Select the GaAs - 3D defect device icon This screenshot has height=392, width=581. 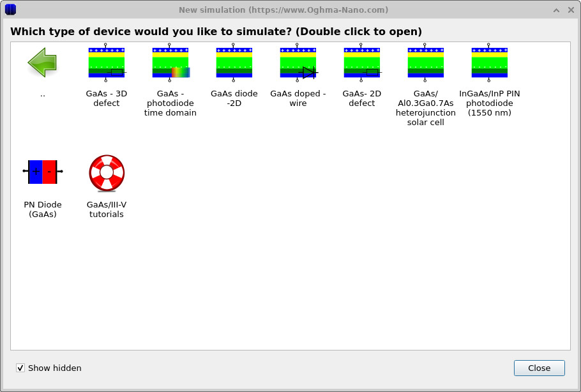107,62
